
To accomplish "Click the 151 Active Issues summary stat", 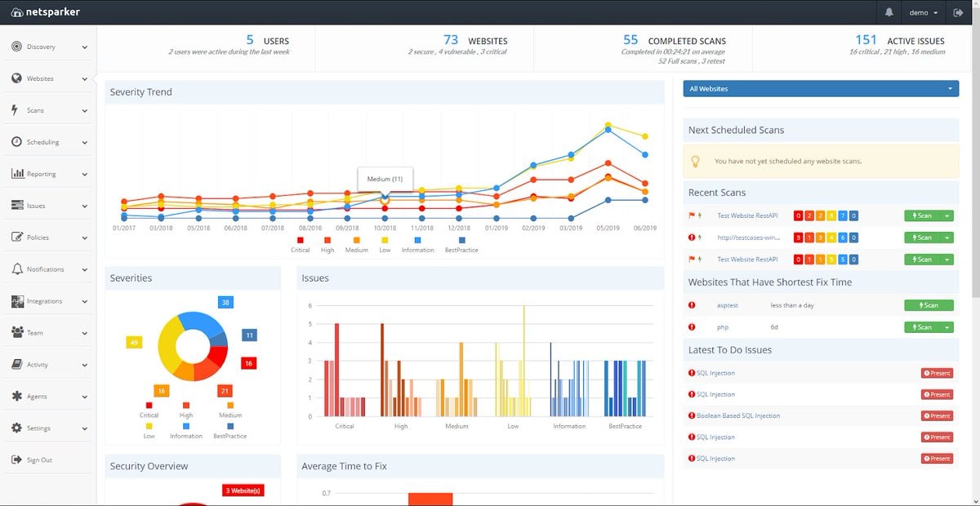I will coord(899,40).
